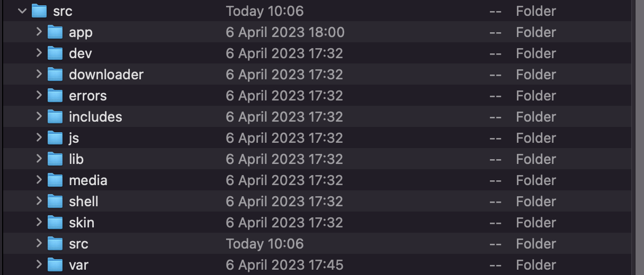Click the var folder icon
Image resolution: width=644 pixels, height=275 pixels.
click(x=55, y=265)
